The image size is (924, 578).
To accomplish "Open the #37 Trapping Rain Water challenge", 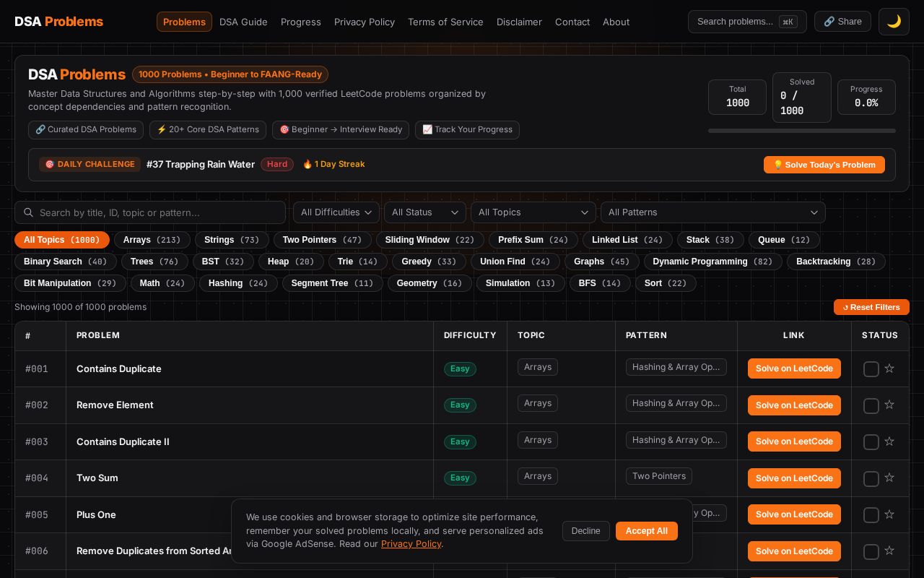I will [x=201, y=165].
